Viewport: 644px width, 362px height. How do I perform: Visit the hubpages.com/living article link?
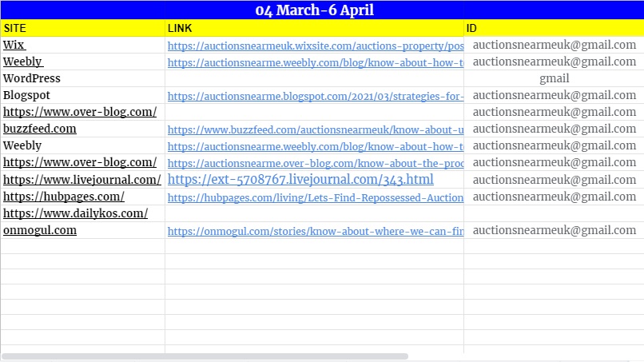pyautogui.click(x=315, y=197)
